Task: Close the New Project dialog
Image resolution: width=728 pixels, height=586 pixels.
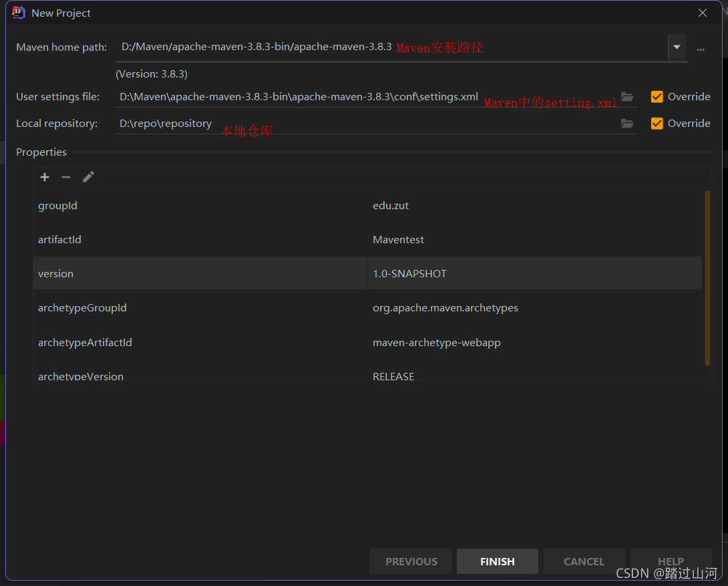Action: 703,13
